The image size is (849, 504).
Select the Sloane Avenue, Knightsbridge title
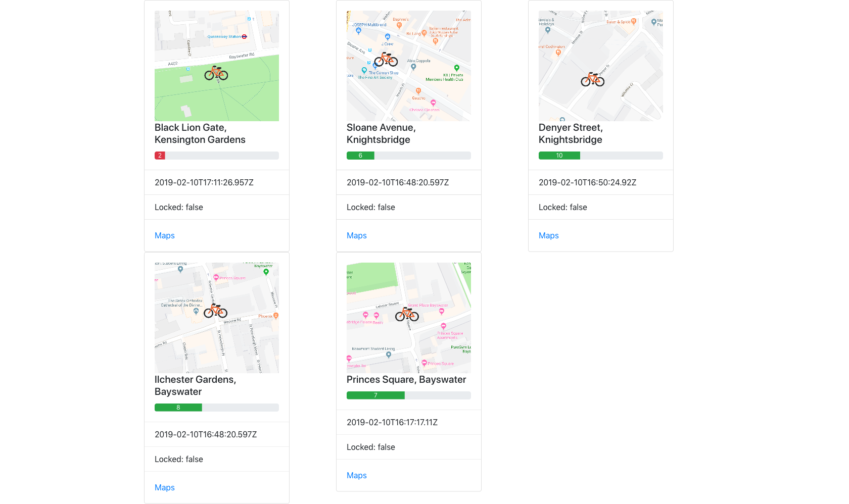pos(382,134)
